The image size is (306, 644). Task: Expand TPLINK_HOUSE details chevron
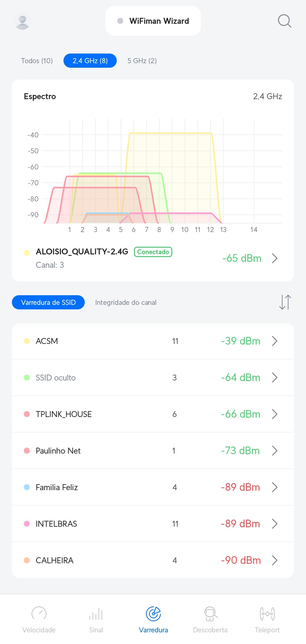coord(274,414)
